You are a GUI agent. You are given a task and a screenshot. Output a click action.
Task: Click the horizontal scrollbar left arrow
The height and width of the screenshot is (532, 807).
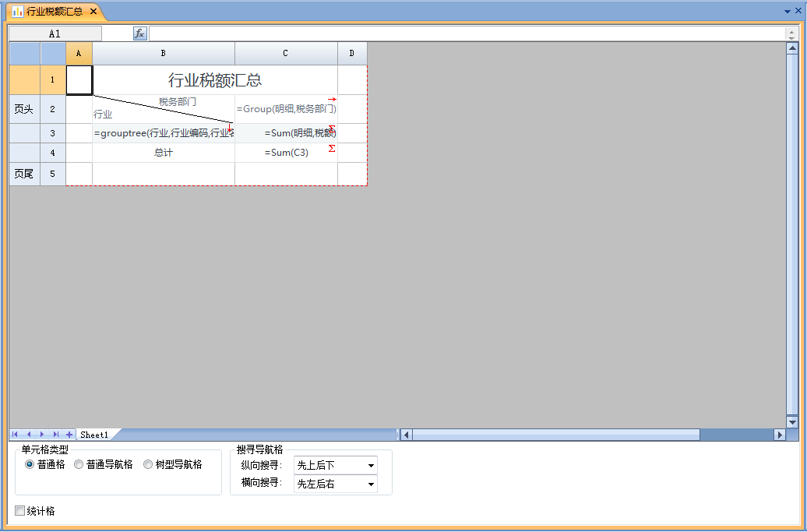[x=406, y=435]
